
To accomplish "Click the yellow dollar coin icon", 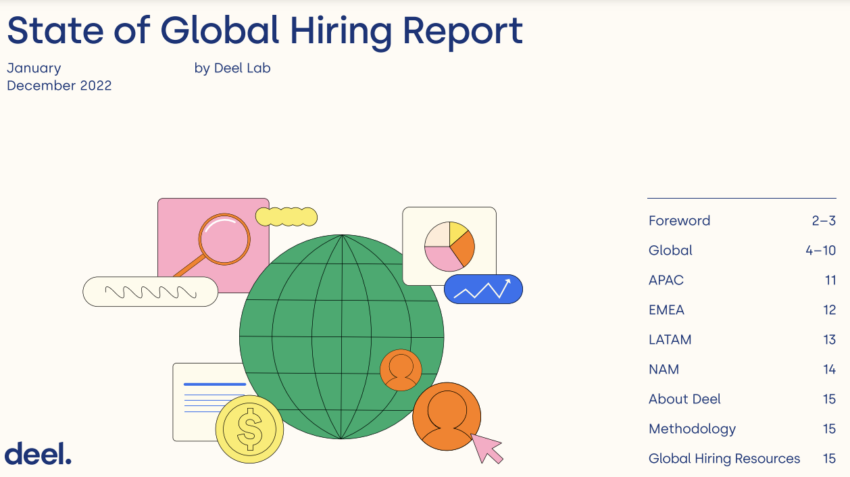I will click(249, 429).
